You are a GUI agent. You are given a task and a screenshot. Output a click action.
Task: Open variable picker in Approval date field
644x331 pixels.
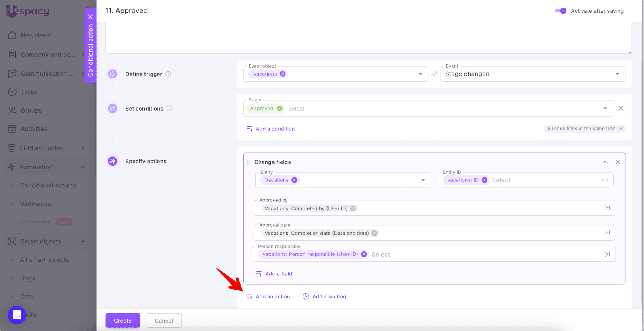pos(607,232)
